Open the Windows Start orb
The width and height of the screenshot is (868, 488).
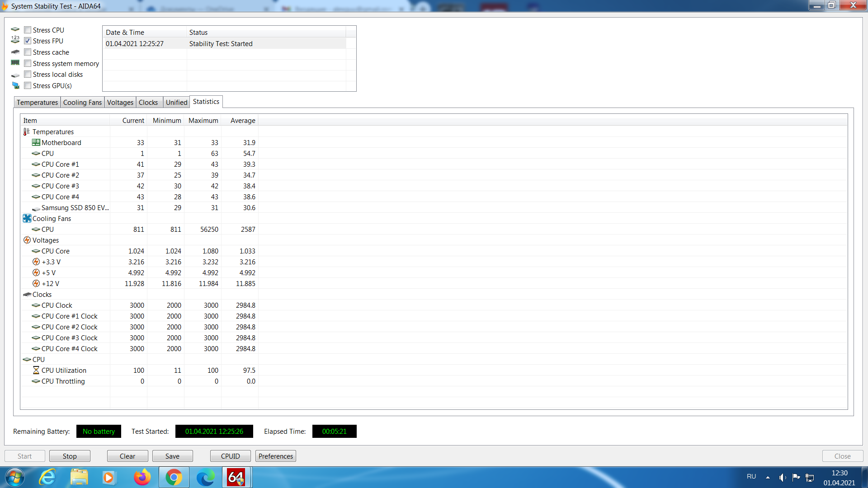pos(14,477)
